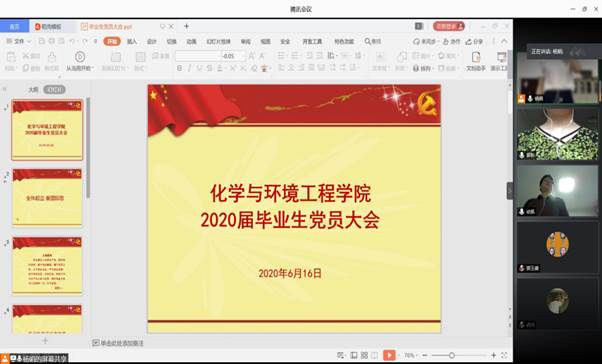602x364 pixels.
Task: Click the 分享 share button
Action: 474,41
